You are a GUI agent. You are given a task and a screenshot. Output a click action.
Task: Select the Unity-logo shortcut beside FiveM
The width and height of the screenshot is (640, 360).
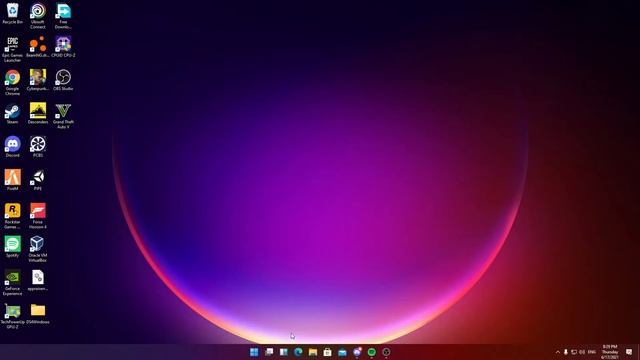(38, 180)
